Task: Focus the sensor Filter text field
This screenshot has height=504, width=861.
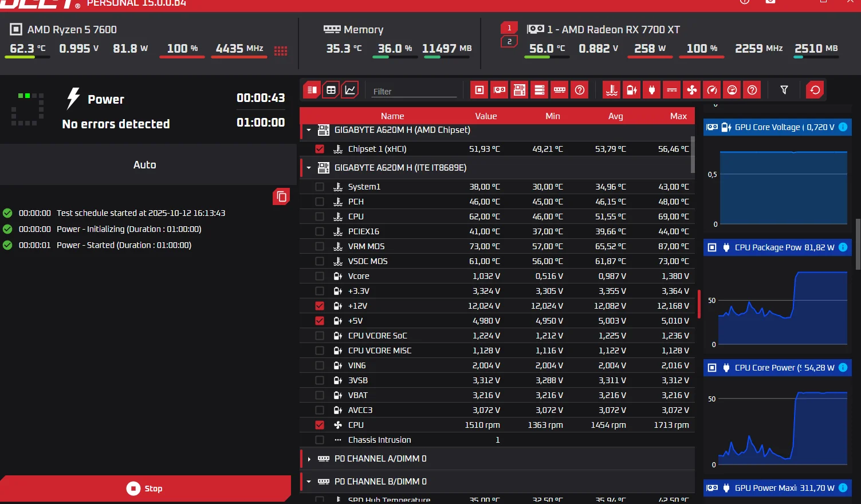Action: [414, 91]
